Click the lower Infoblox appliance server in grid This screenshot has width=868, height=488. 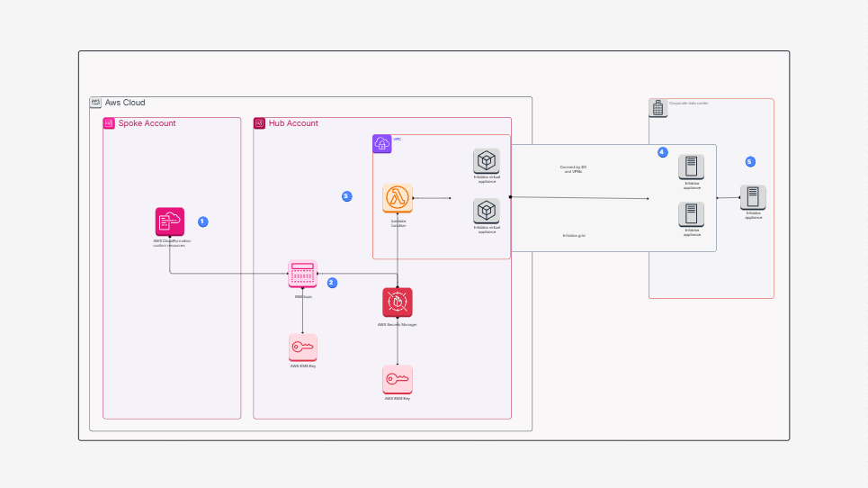[692, 213]
